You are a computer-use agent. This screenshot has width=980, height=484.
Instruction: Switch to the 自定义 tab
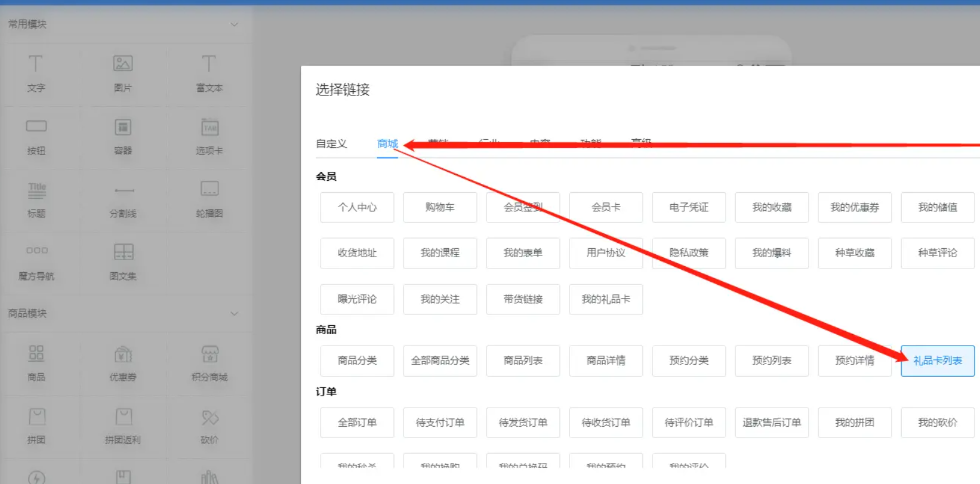point(331,144)
